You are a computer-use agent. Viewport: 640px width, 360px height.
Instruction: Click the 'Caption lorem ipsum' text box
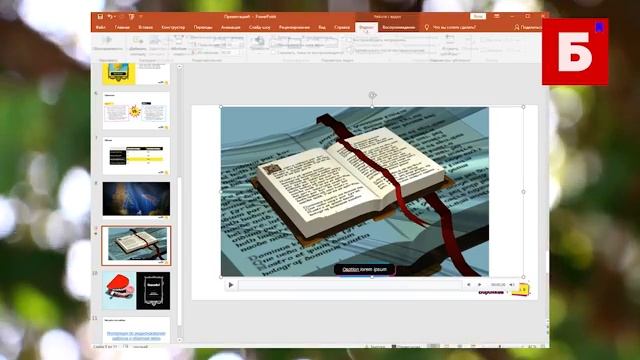pyautogui.click(x=364, y=269)
